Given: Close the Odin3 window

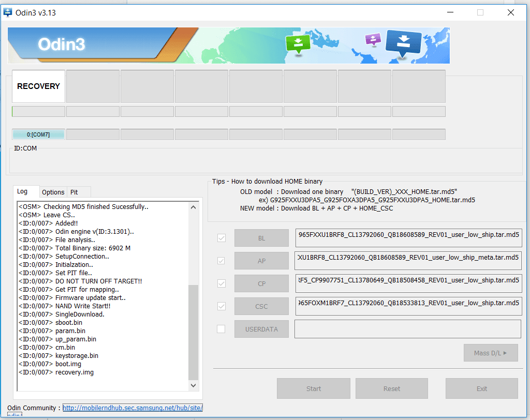Looking at the screenshot, I should (511, 12).
